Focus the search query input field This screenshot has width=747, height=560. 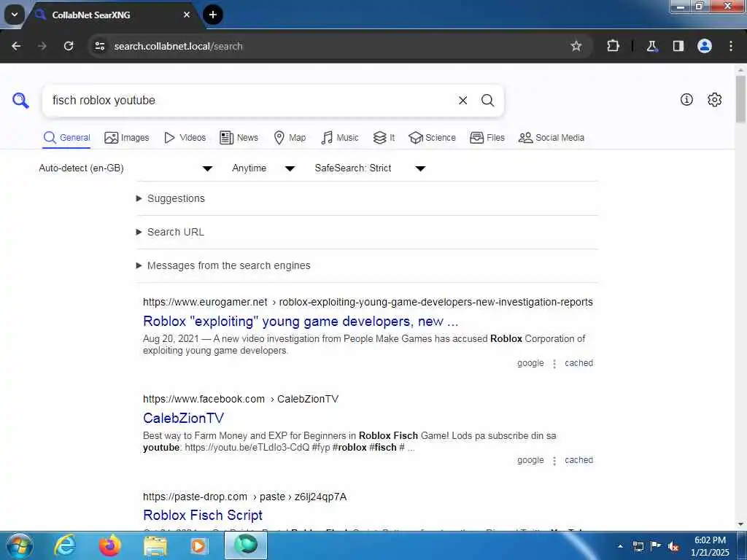point(250,101)
